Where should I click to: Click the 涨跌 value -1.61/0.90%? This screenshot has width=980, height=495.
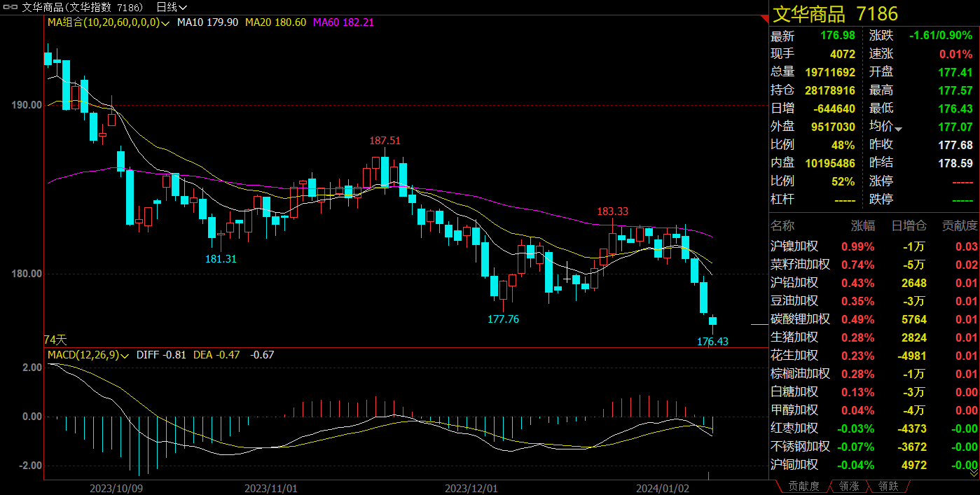[x=941, y=36]
